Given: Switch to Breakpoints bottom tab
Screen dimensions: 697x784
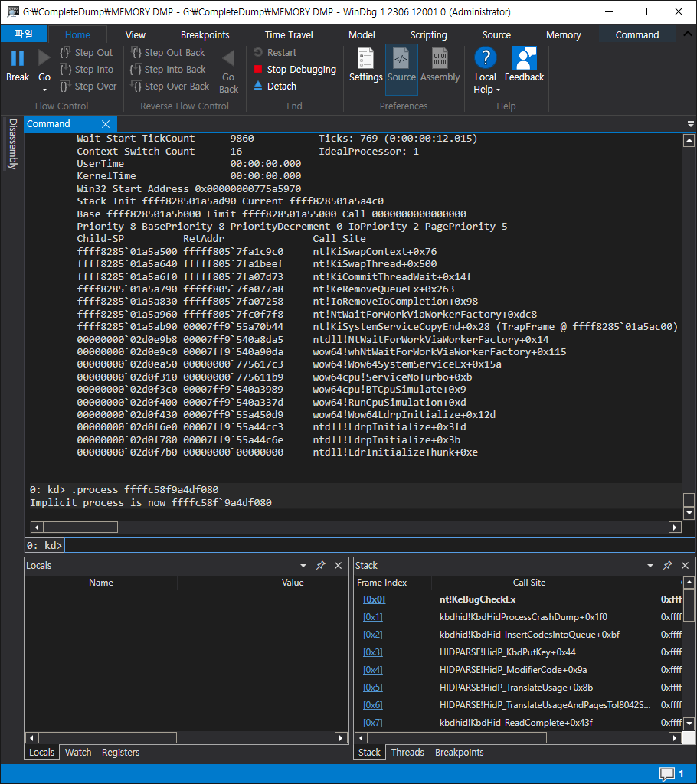Looking at the screenshot, I should [x=459, y=752].
